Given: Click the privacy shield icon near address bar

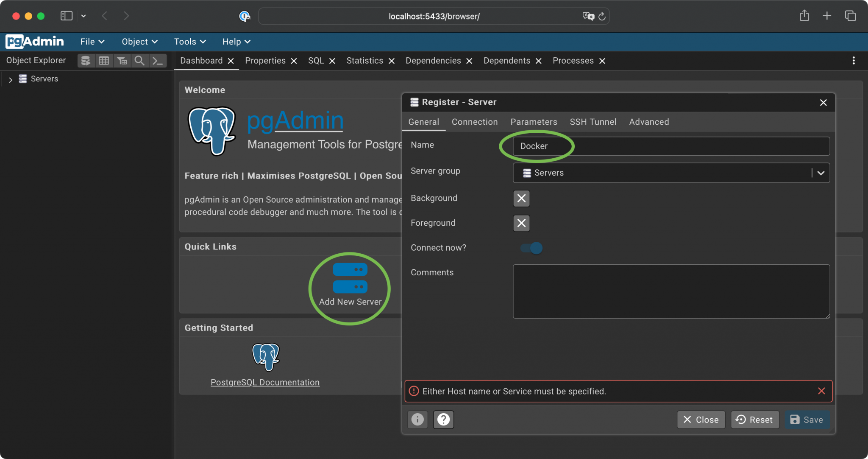Looking at the screenshot, I should [x=245, y=17].
